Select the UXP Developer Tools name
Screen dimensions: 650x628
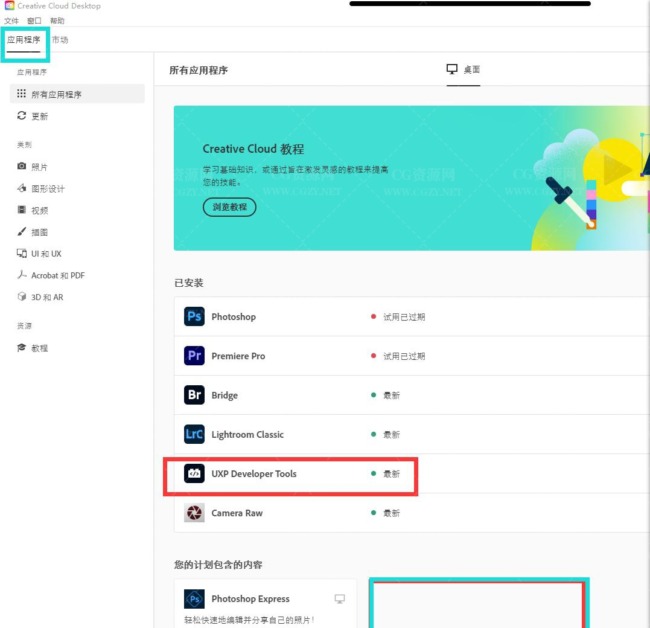[254, 474]
